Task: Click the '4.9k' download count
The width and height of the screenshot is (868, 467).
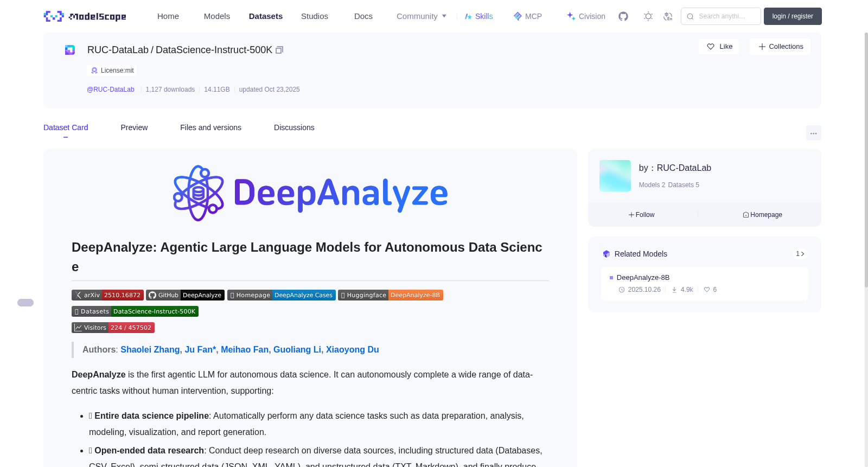Action: (687, 290)
